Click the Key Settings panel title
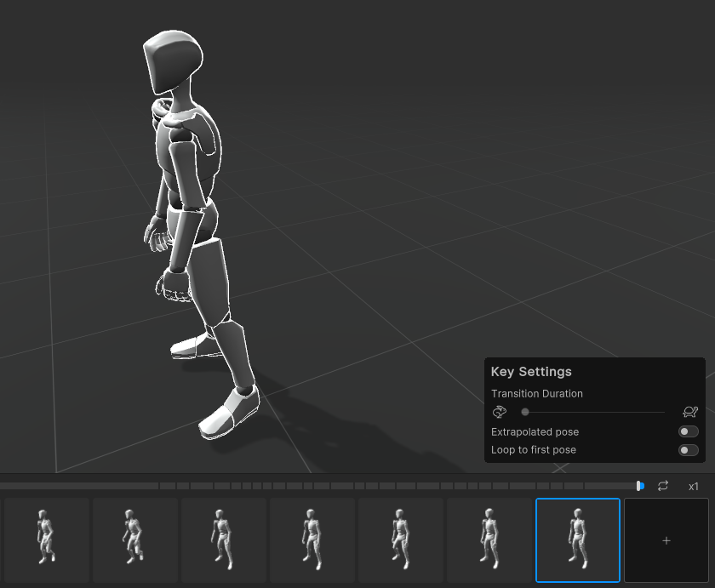Viewport: 715px width, 588px height. [x=531, y=372]
